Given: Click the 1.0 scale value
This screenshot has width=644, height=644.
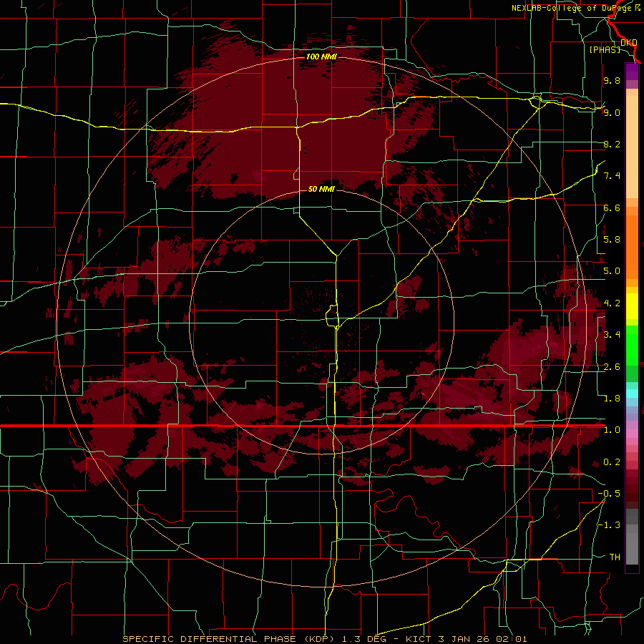Looking at the screenshot, I should click(612, 430).
